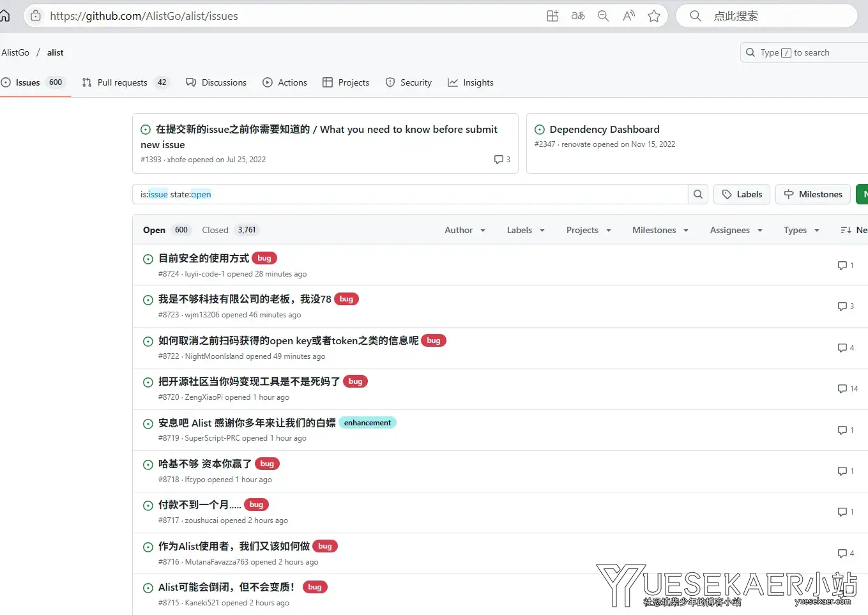Click author name ZengXiaoPi
The width and height of the screenshot is (868, 615).
coord(204,397)
